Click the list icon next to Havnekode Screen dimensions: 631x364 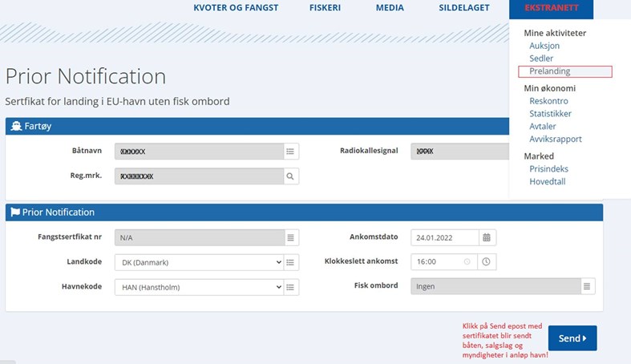pyautogui.click(x=290, y=287)
